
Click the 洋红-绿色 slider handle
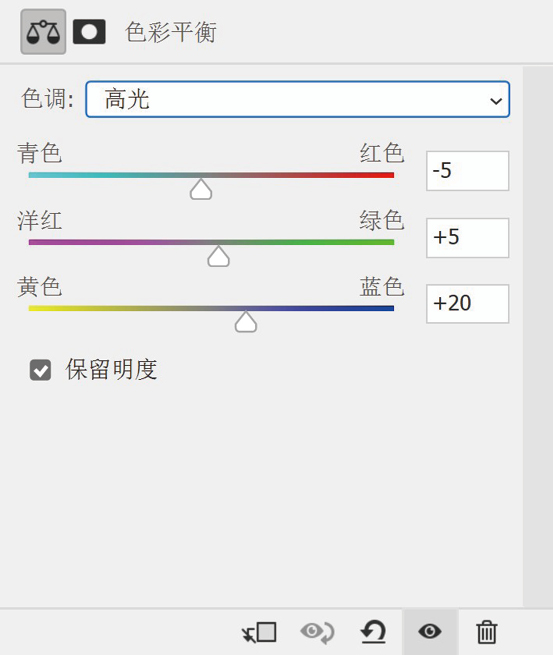(x=218, y=256)
